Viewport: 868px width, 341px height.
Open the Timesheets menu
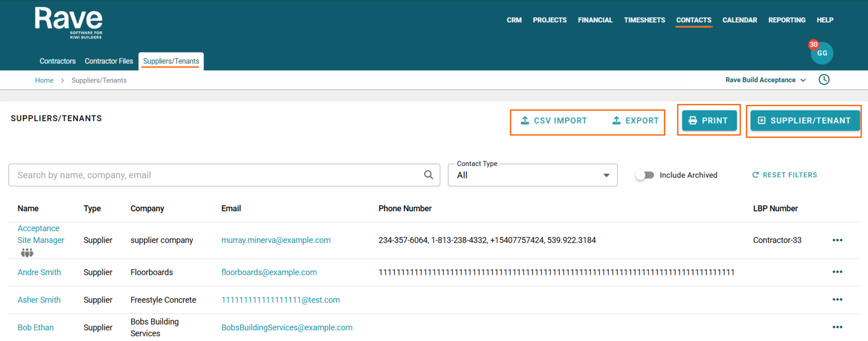click(x=644, y=20)
